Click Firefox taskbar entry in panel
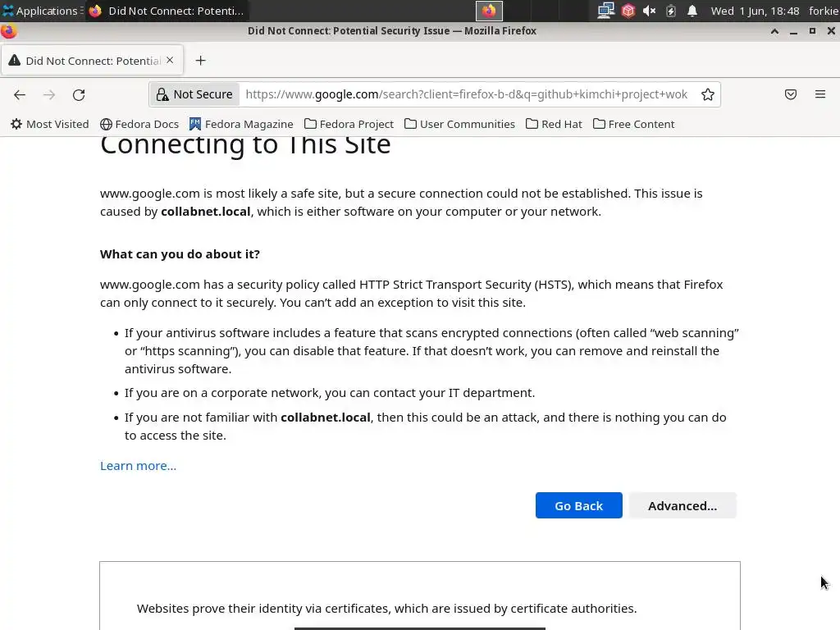840x630 pixels. (167, 11)
